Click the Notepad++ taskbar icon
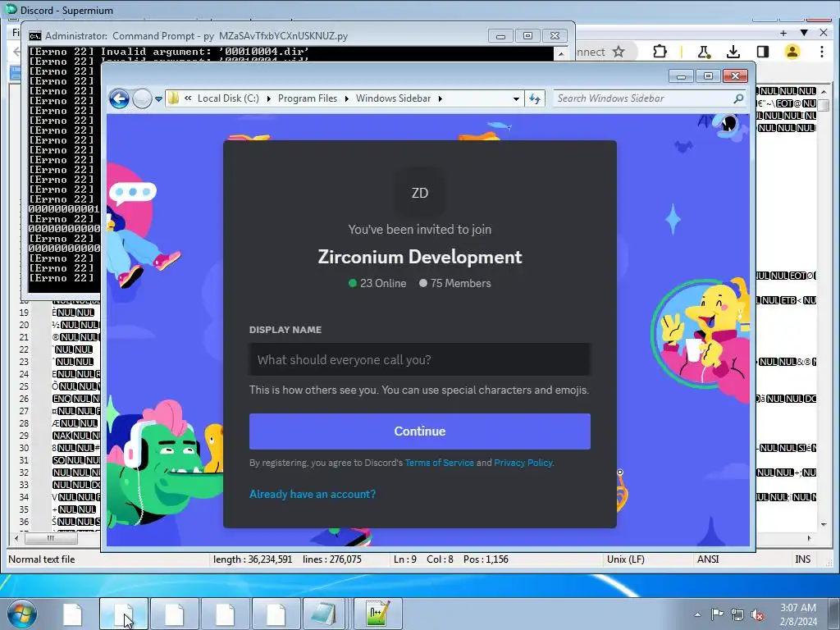This screenshot has width=840, height=630. pos(377,614)
